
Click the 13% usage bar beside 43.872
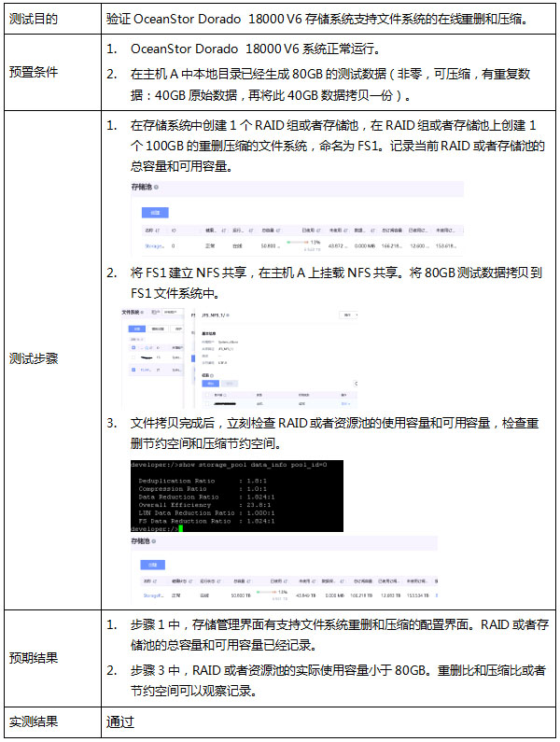coord(298,242)
